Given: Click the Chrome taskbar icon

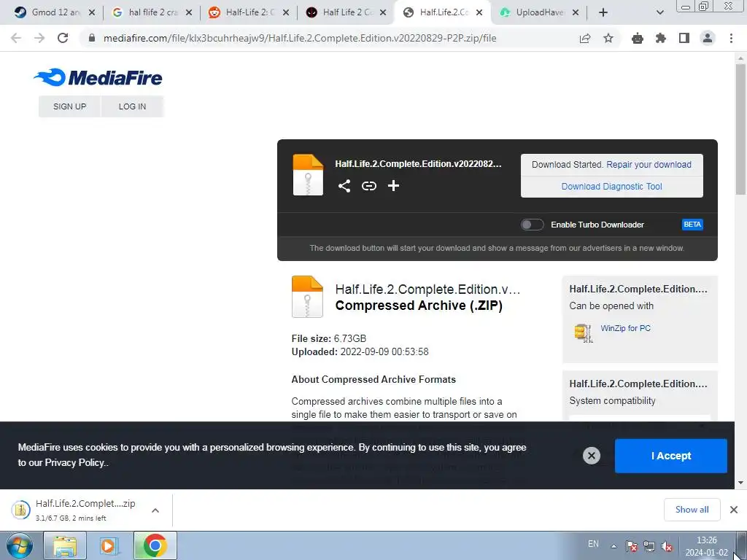Looking at the screenshot, I should 155,545.
